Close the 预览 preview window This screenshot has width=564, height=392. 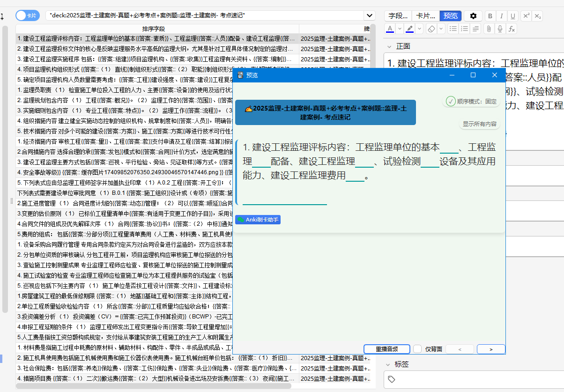pyautogui.click(x=495, y=75)
